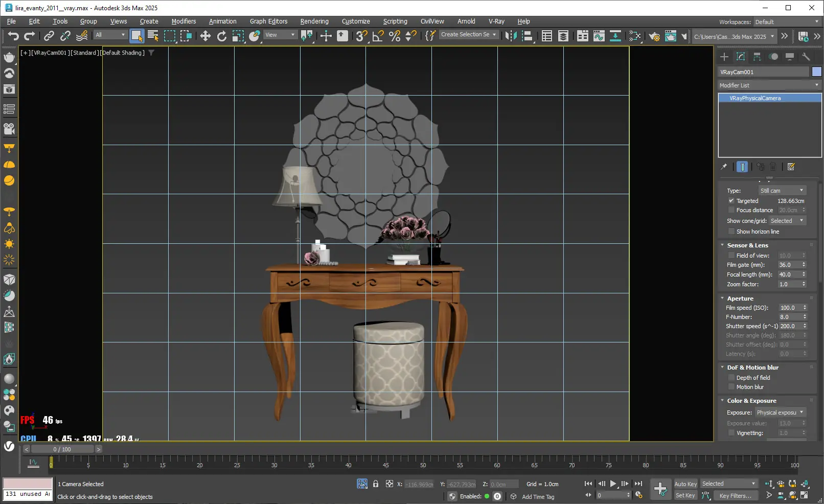The width and height of the screenshot is (824, 504).
Task: Toggle the Angle Snap icon
Action: [x=378, y=36]
